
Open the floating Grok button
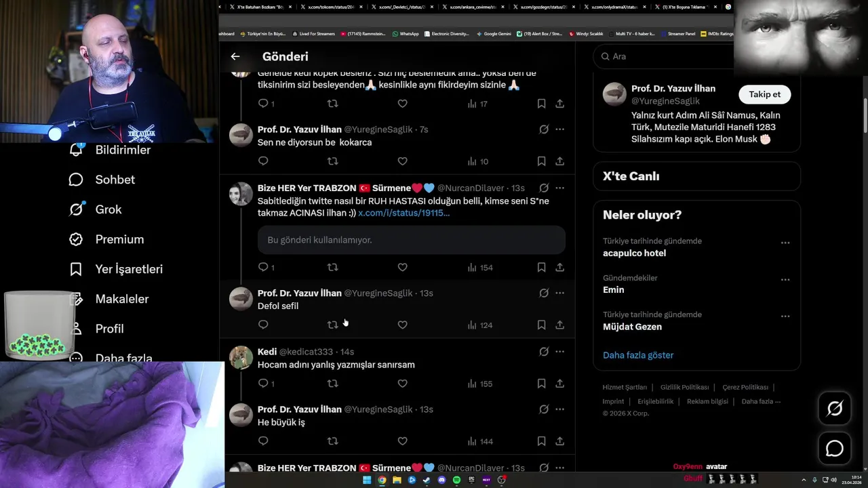(x=835, y=408)
